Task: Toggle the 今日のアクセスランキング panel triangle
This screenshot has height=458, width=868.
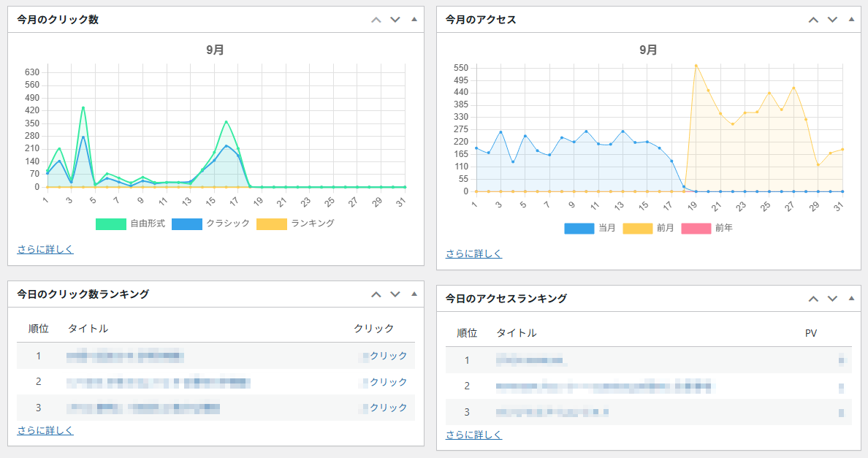Action: tap(851, 299)
